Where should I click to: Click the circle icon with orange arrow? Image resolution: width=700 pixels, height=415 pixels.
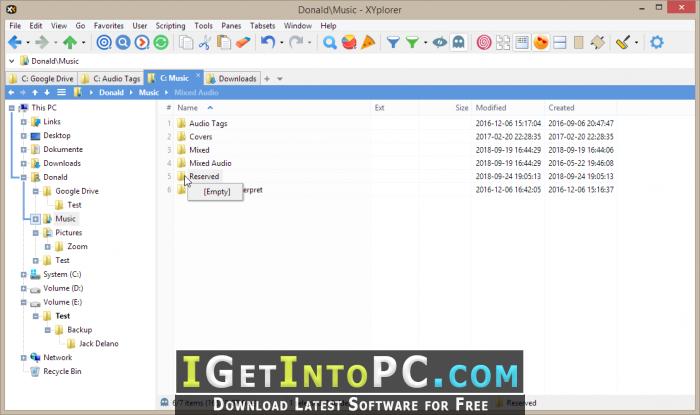(142, 42)
